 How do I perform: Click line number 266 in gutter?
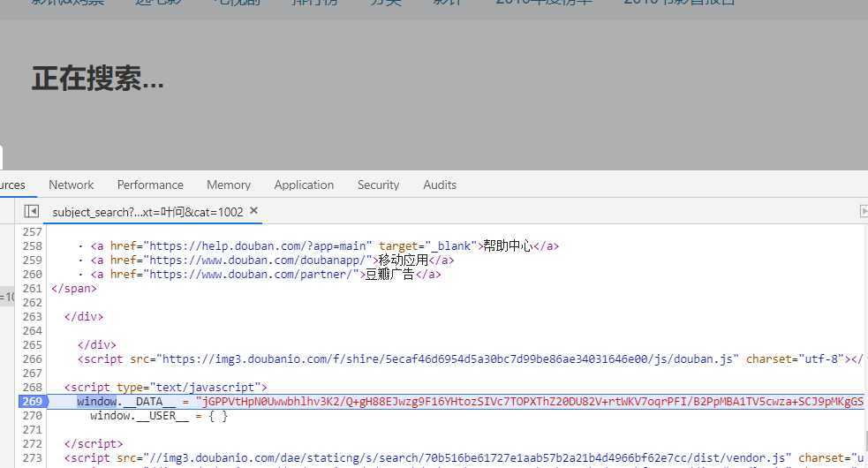pos(32,359)
